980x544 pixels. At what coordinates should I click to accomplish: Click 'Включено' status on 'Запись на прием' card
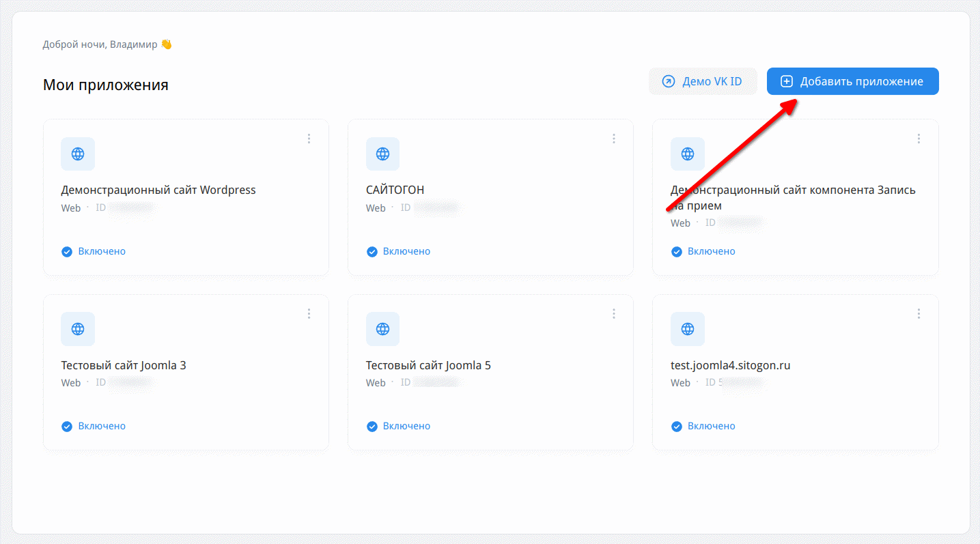(x=712, y=251)
